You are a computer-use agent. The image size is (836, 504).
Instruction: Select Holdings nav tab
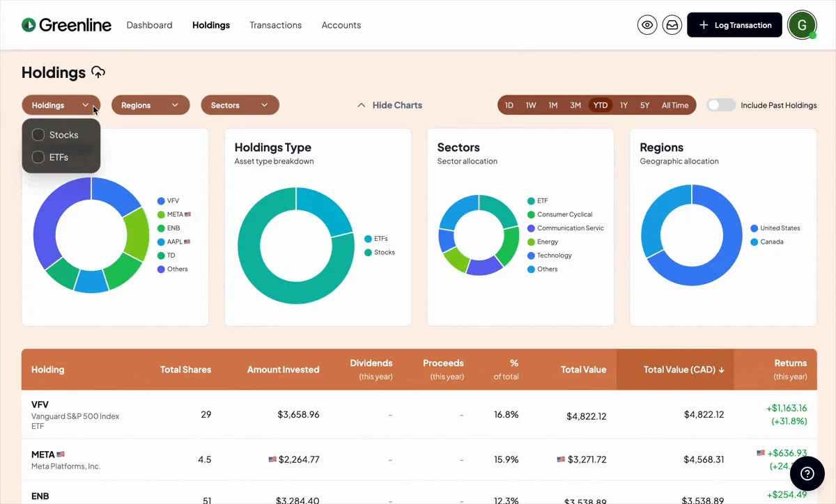coord(211,25)
